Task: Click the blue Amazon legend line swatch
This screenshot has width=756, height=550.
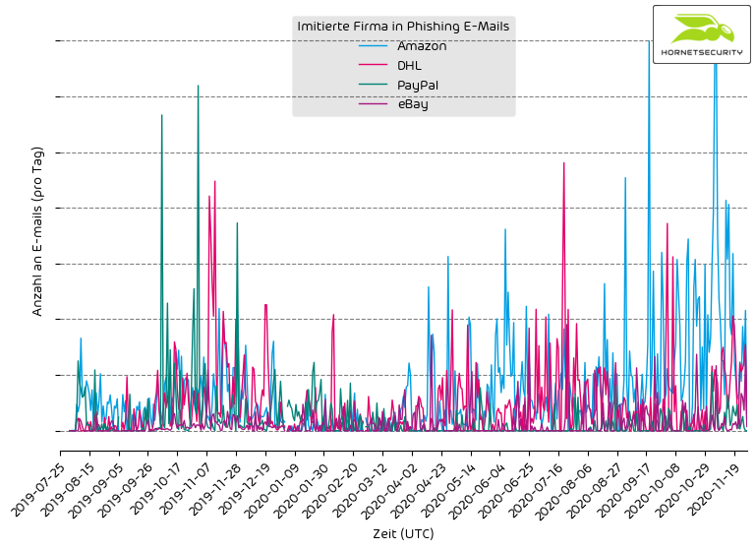Action: 374,46
